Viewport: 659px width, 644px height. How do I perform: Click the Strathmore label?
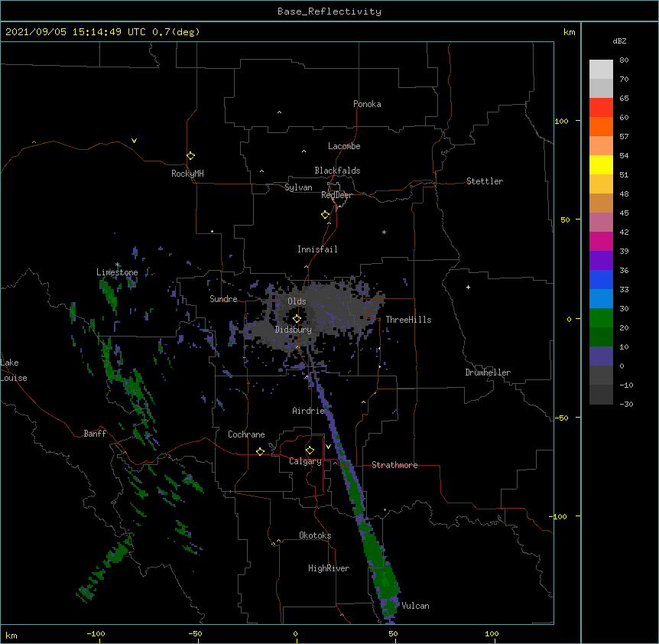[x=394, y=465]
